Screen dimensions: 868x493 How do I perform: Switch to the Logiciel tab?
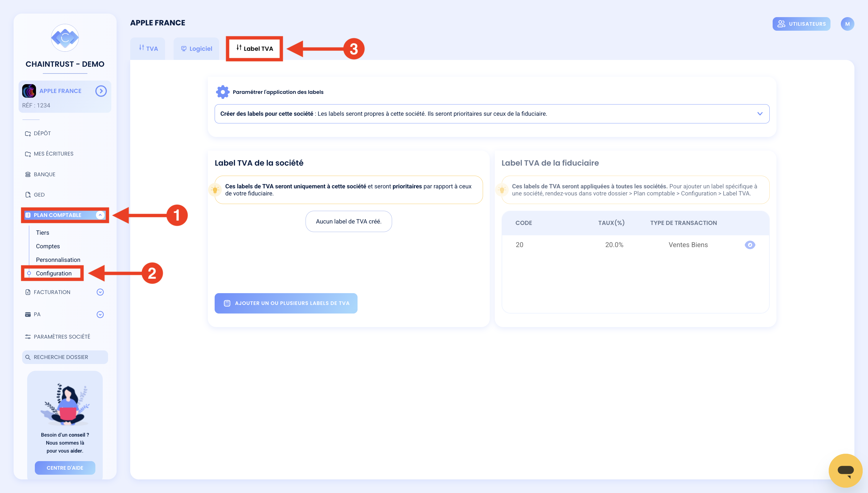[x=196, y=49]
